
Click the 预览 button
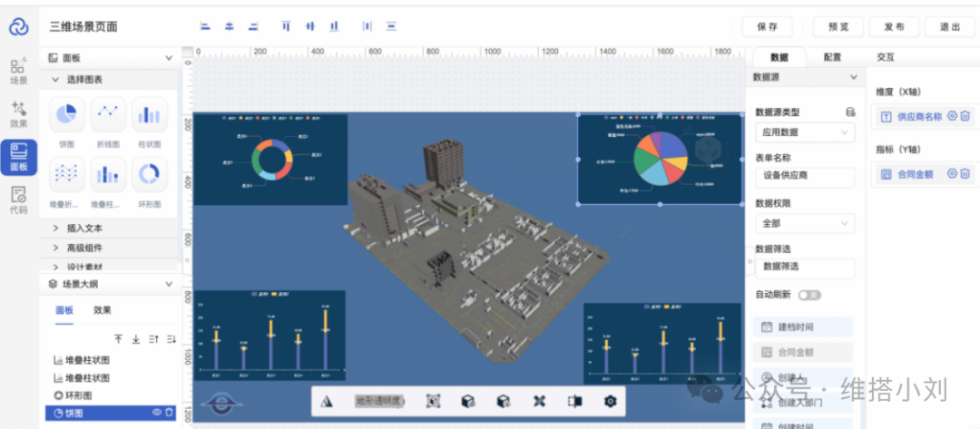(838, 27)
